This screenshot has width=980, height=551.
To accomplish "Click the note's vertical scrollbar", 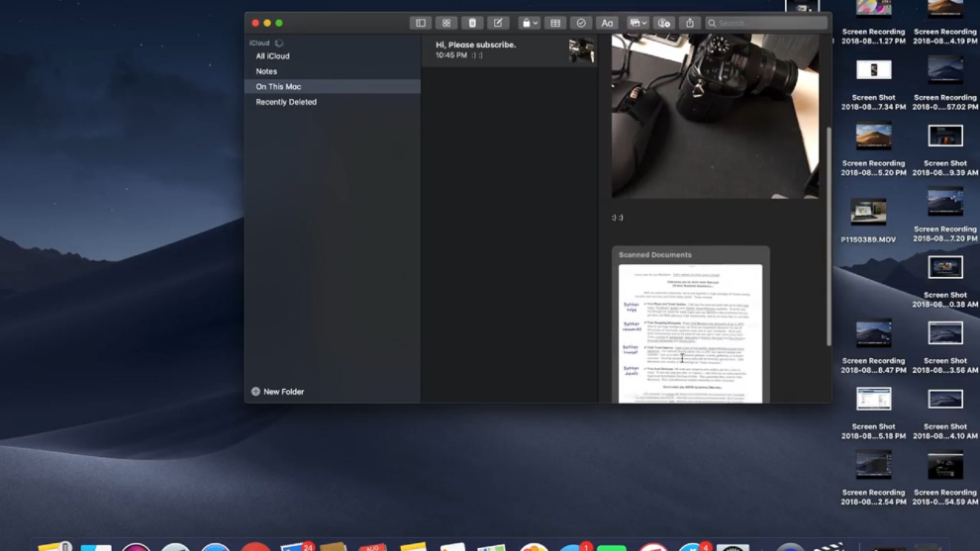I will click(829, 237).
